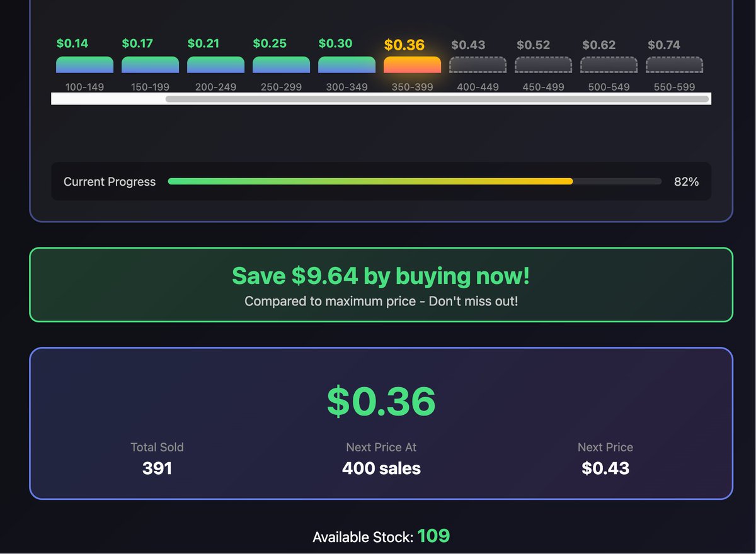Click the '450-499' range label

click(x=543, y=87)
